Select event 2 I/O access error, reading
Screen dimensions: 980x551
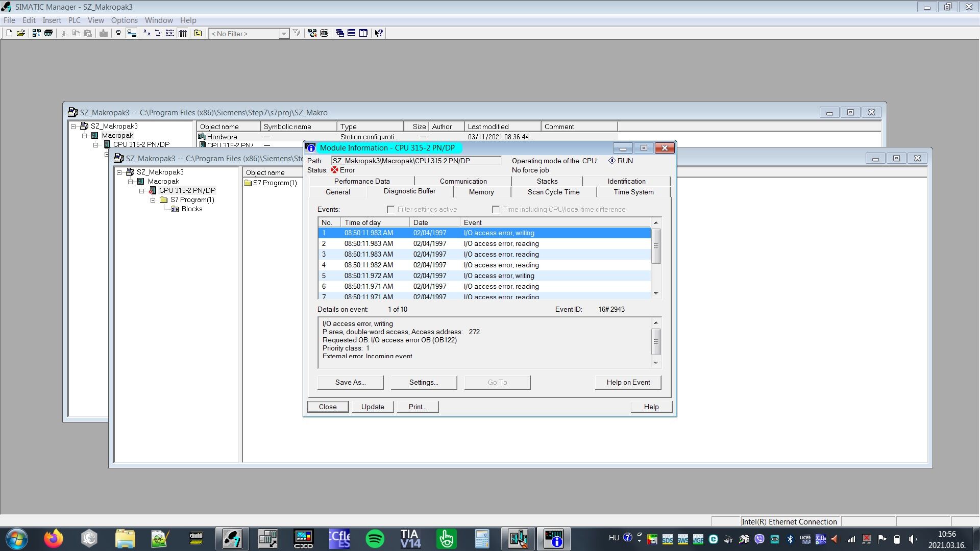[484, 243]
